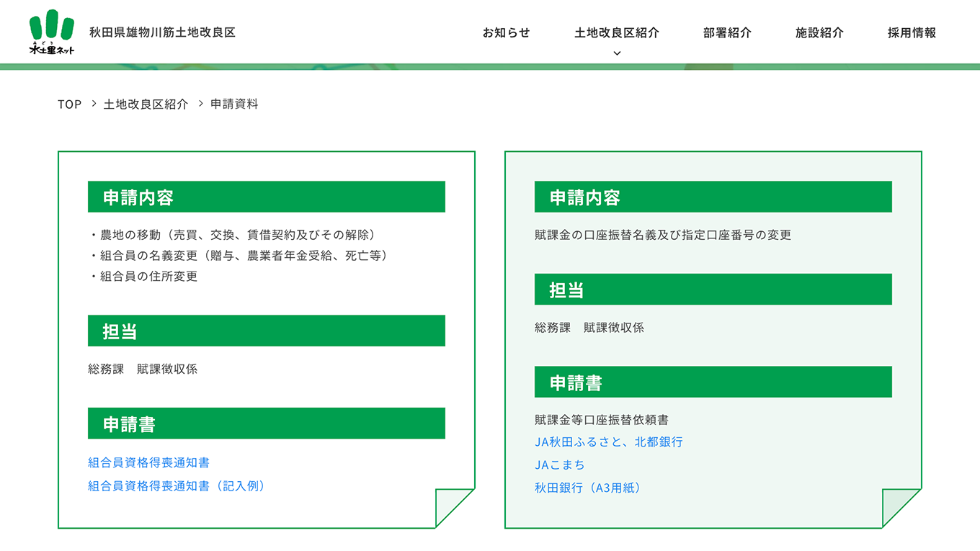Select 申請資料 breadcrumb item
This screenshot has height=551, width=980.
coord(234,104)
